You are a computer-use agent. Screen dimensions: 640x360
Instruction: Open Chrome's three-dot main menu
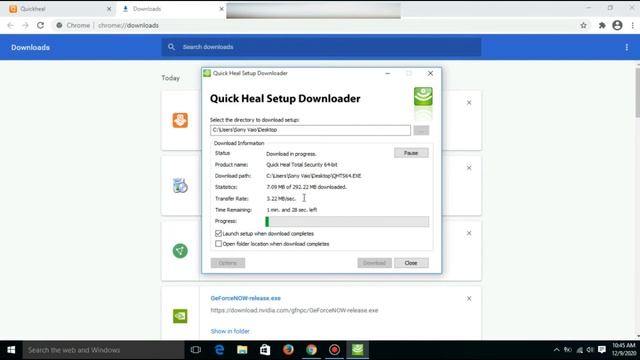click(633, 25)
